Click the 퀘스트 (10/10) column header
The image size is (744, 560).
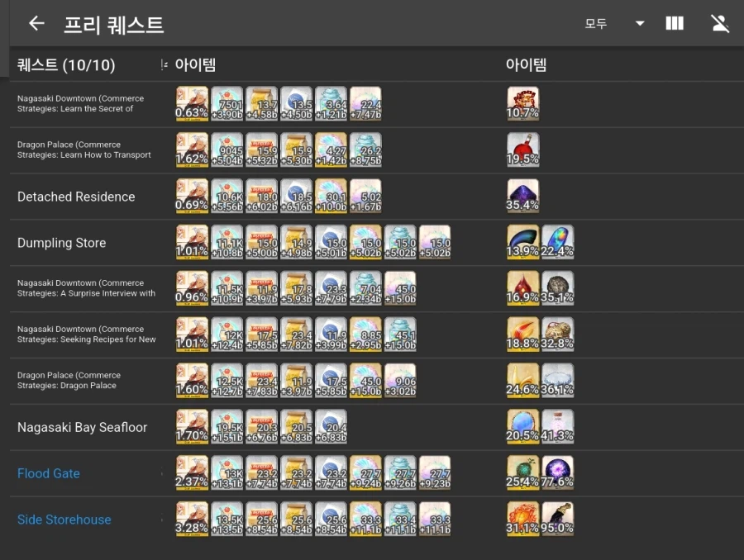pyautogui.click(x=65, y=64)
